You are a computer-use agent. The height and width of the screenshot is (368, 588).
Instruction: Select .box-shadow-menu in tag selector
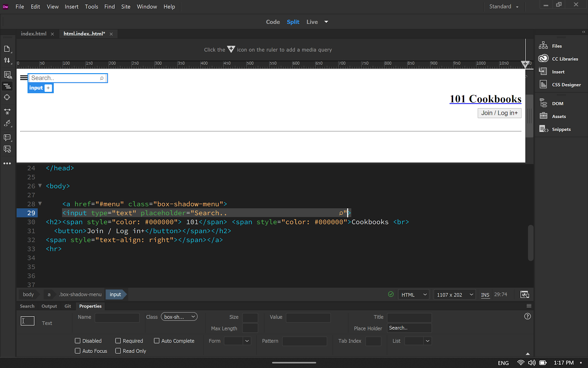[80, 294]
